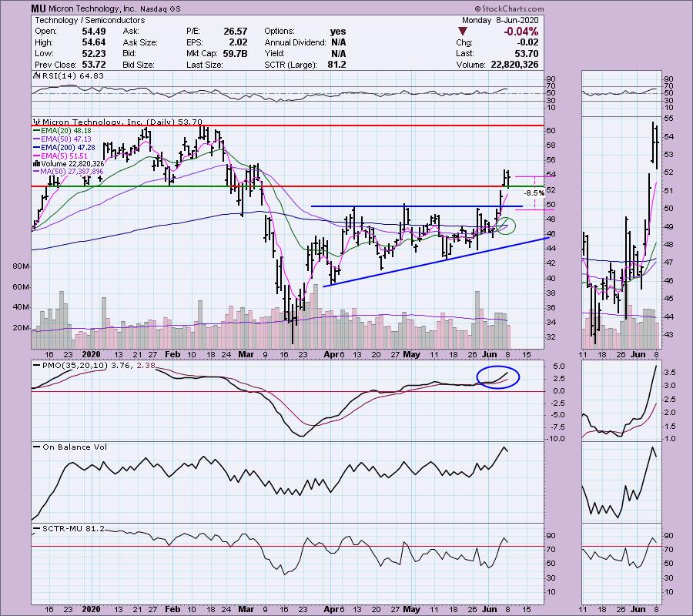Select the date 'Monday 8-Jun-2020'
Screen dimensions: 693x616
click(x=500, y=20)
